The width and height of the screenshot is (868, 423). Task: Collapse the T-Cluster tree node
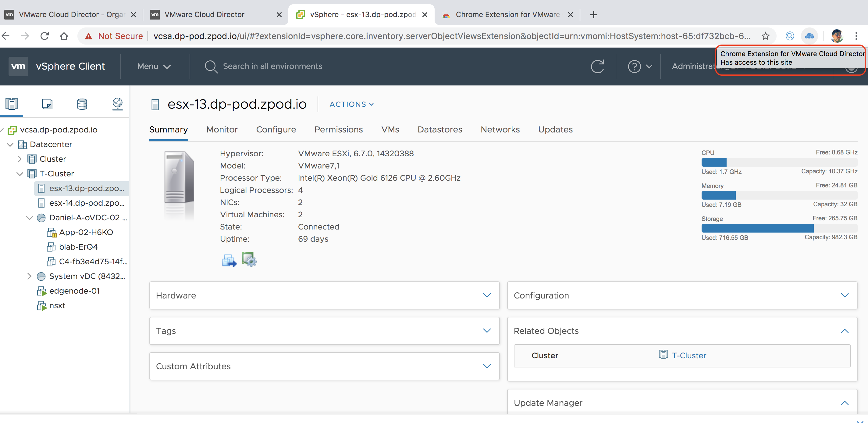20,174
